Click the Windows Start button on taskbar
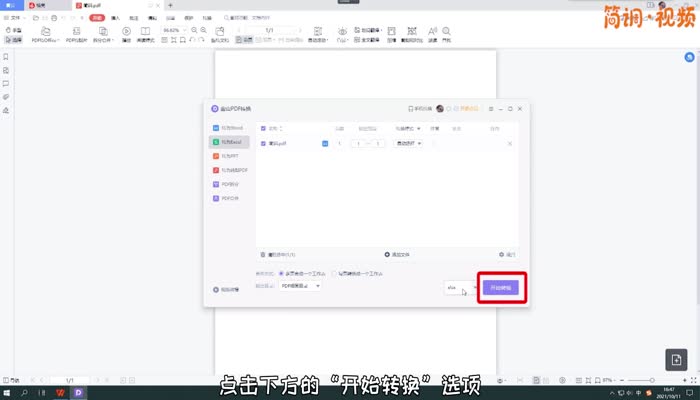 pyautogui.click(x=8, y=392)
